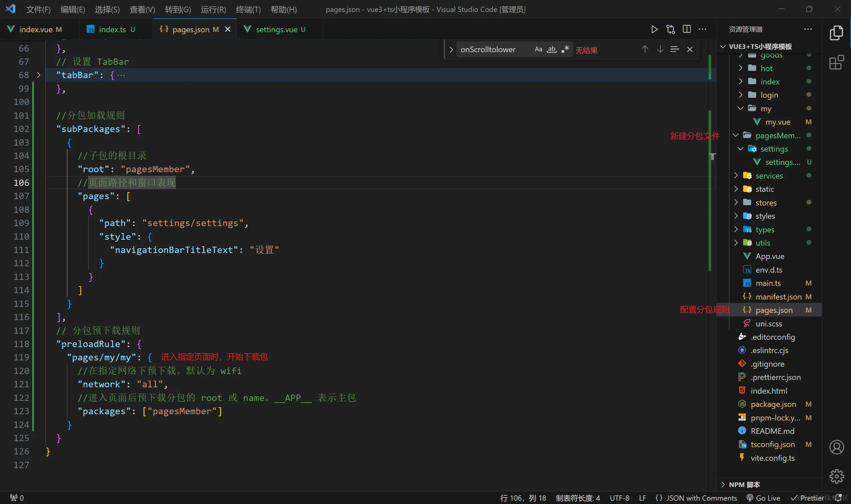This screenshot has height=504, width=851.
Task: Toggle find in selection icon
Action: [x=674, y=49]
